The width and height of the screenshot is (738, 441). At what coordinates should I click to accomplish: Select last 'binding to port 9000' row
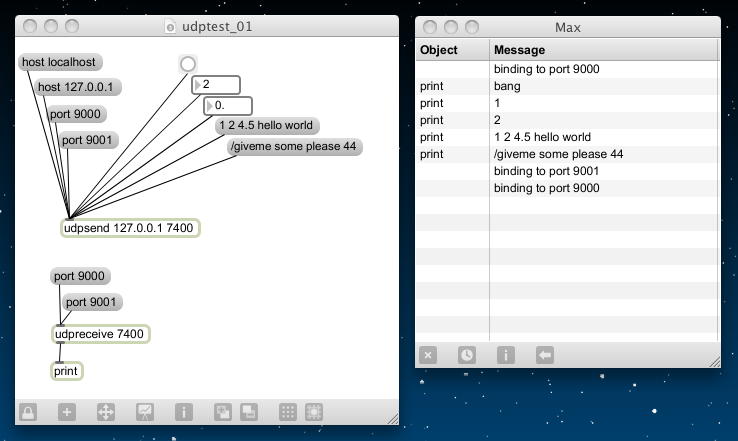click(567, 188)
